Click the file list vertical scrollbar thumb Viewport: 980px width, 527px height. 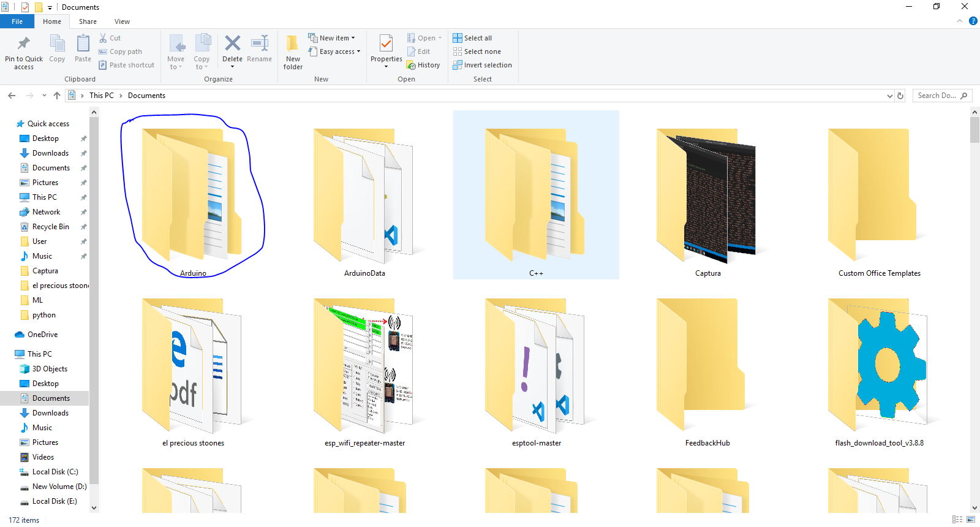click(x=974, y=130)
